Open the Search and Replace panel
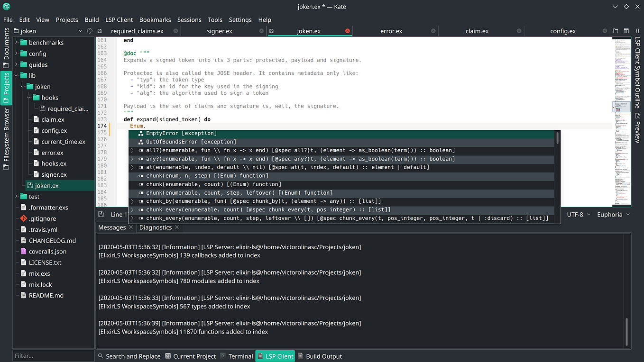This screenshot has width=644, height=362. (129, 356)
